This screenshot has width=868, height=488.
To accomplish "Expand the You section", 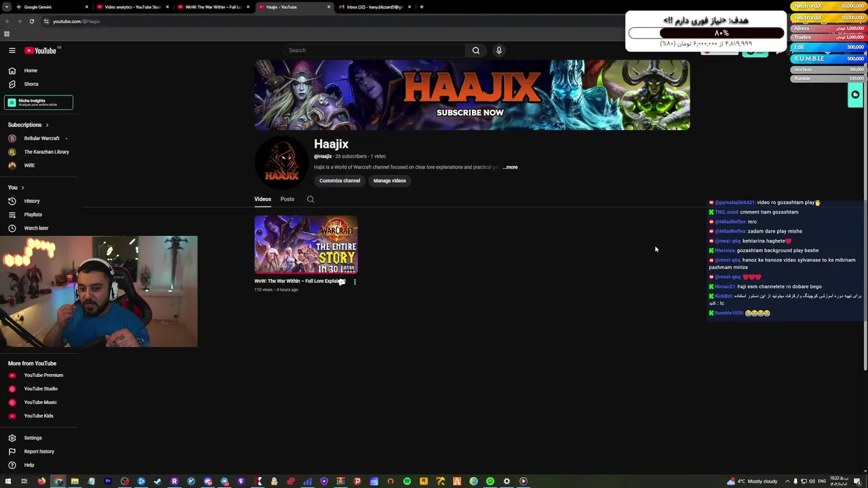I will [x=16, y=187].
